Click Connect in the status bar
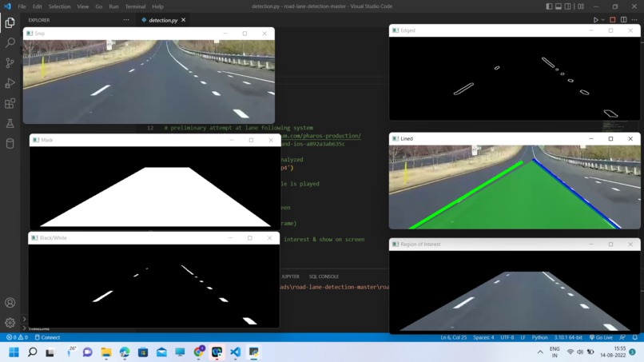Viewport: 644px width, 362px height. point(47,337)
